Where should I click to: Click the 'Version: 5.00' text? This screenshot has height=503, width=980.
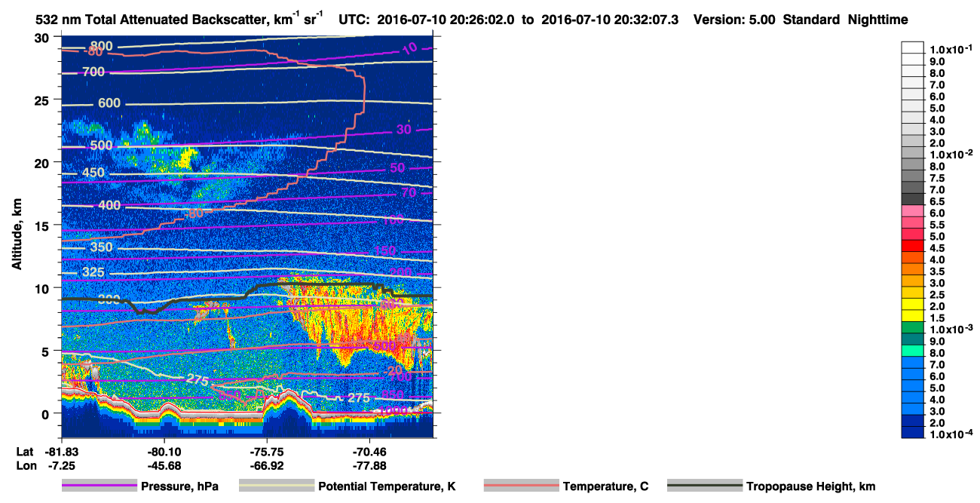[x=733, y=20]
